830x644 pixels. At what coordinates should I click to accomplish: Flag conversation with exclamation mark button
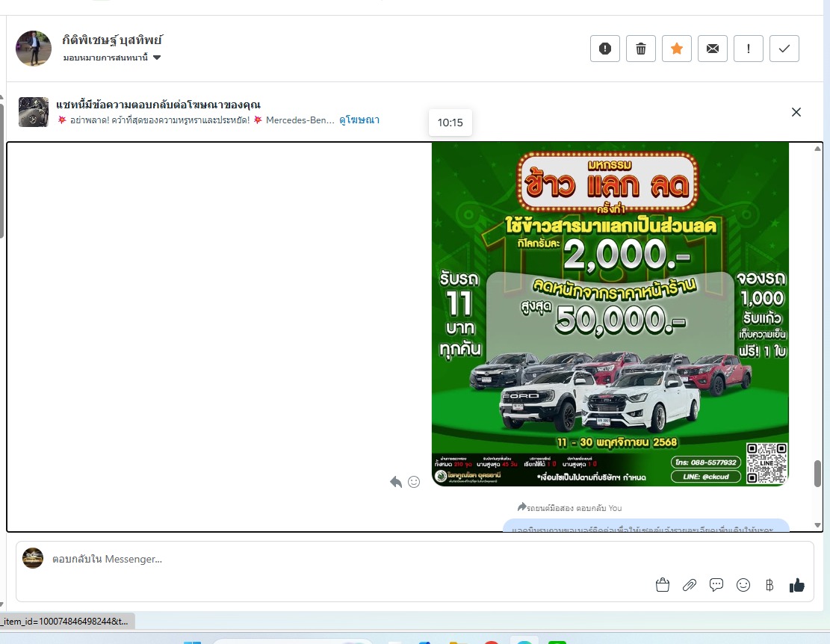pyautogui.click(x=749, y=49)
